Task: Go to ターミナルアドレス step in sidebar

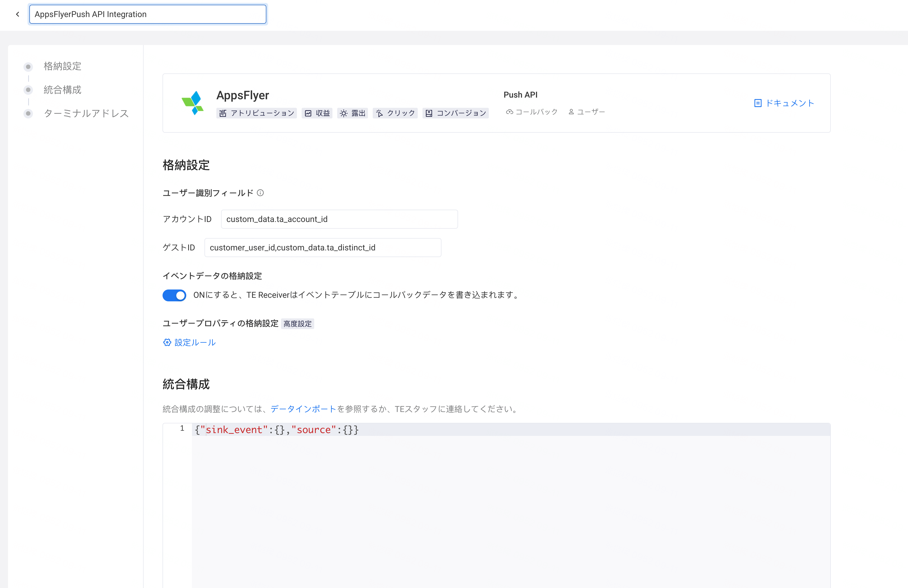Action: point(86,114)
